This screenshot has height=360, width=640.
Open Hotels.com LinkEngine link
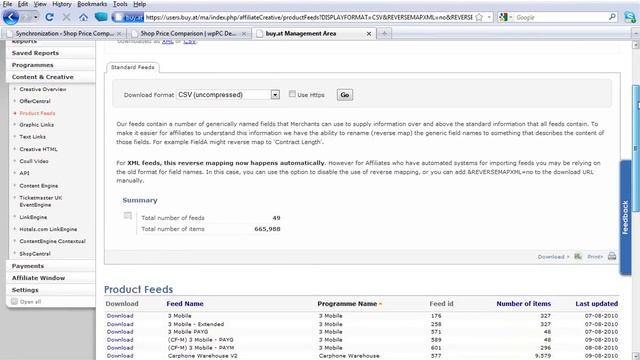pyautogui.click(x=48, y=229)
